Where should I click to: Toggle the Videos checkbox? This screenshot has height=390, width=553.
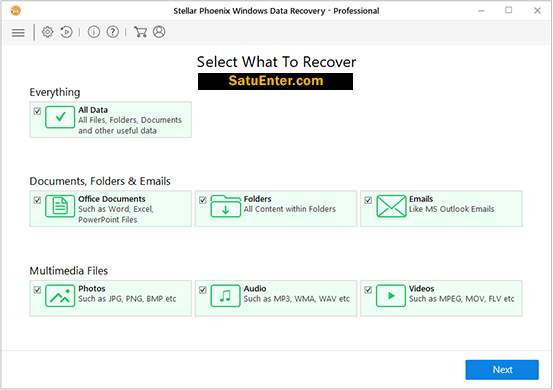pos(368,290)
